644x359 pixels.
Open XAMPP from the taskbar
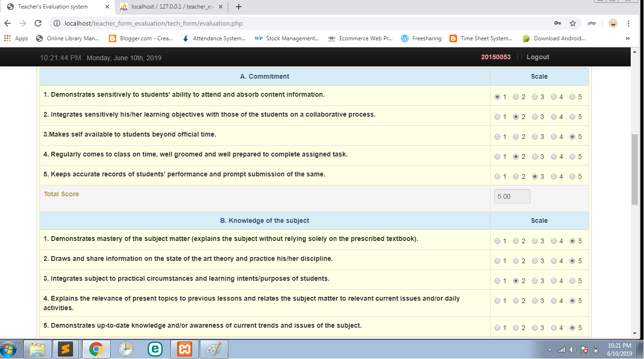point(184,350)
